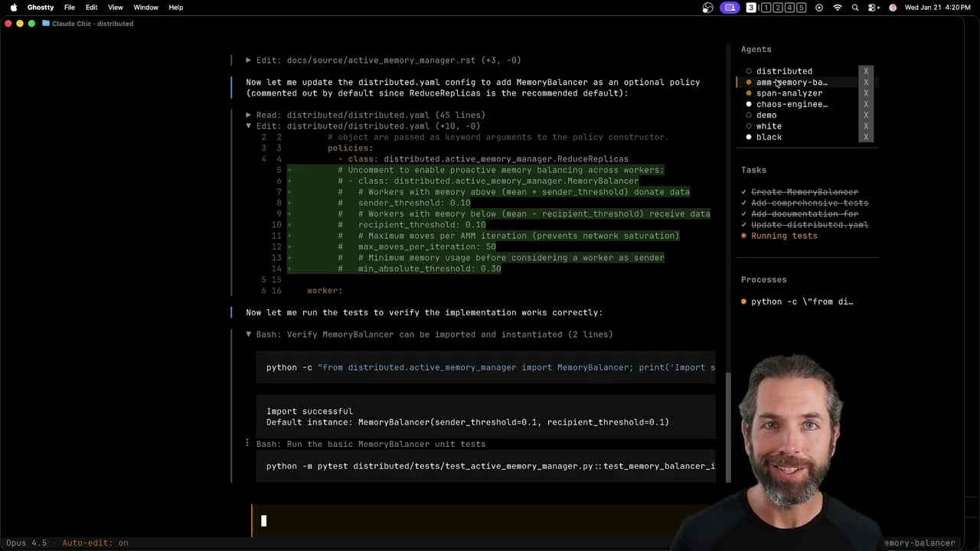Click the OBS icon in menu bar
This screenshot has height=551, width=980.
[707, 8]
